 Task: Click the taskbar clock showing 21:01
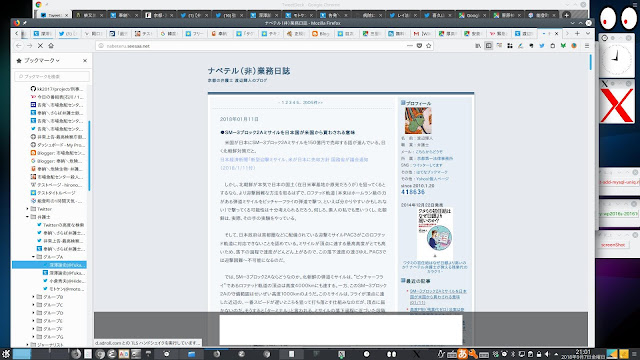pyautogui.click(x=583, y=354)
